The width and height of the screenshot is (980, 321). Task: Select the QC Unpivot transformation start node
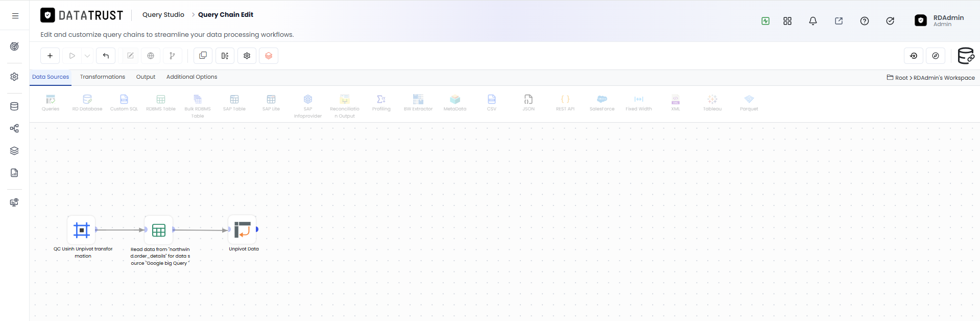coord(82,230)
